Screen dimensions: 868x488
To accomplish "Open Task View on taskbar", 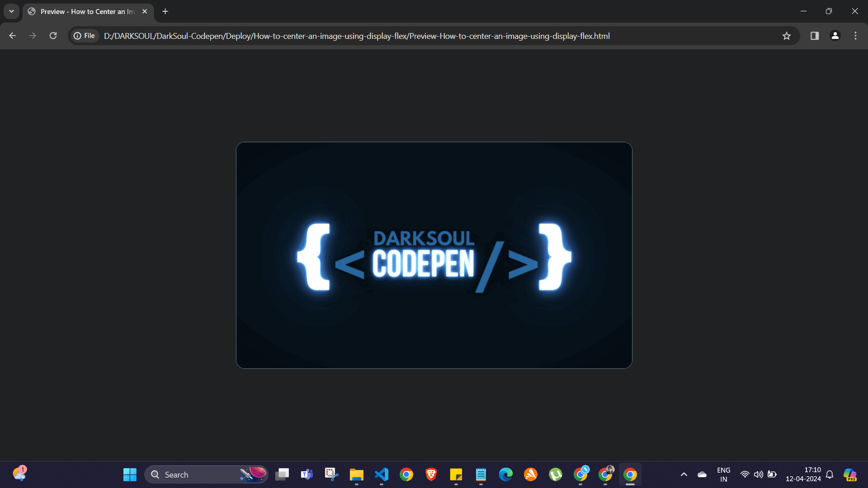I will tap(283, 474).
